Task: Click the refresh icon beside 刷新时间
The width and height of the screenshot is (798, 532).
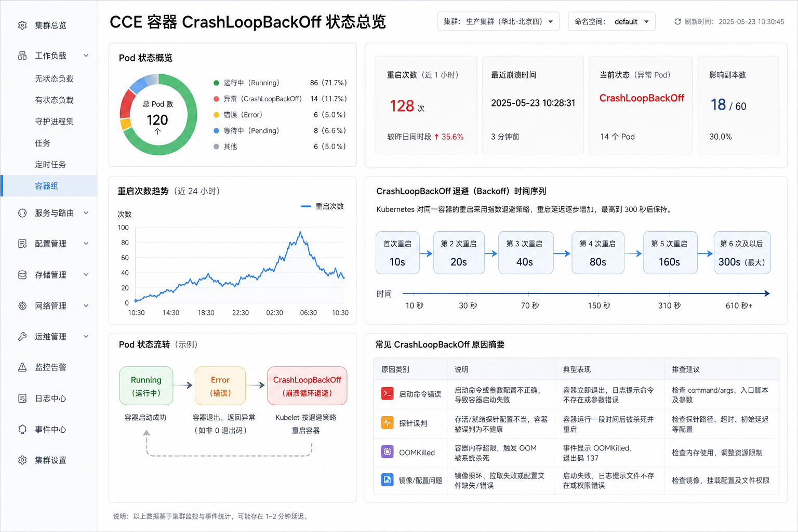Action: [x=677, y=22]
